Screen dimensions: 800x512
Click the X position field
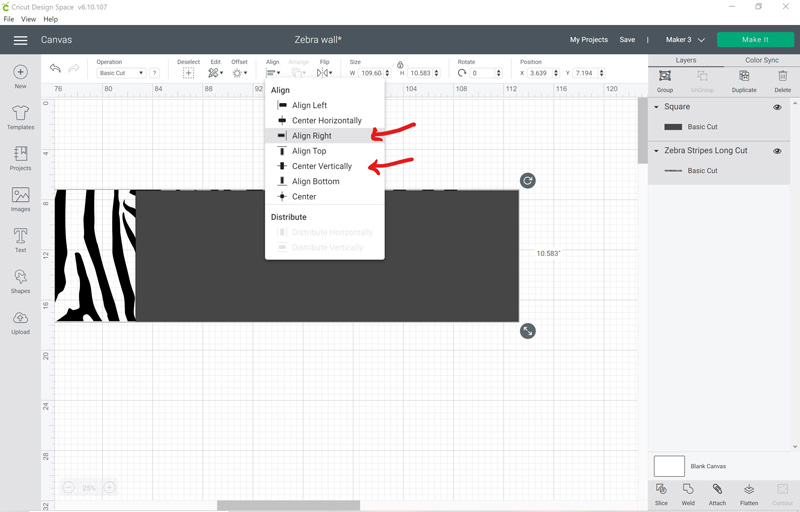(539, 73)
